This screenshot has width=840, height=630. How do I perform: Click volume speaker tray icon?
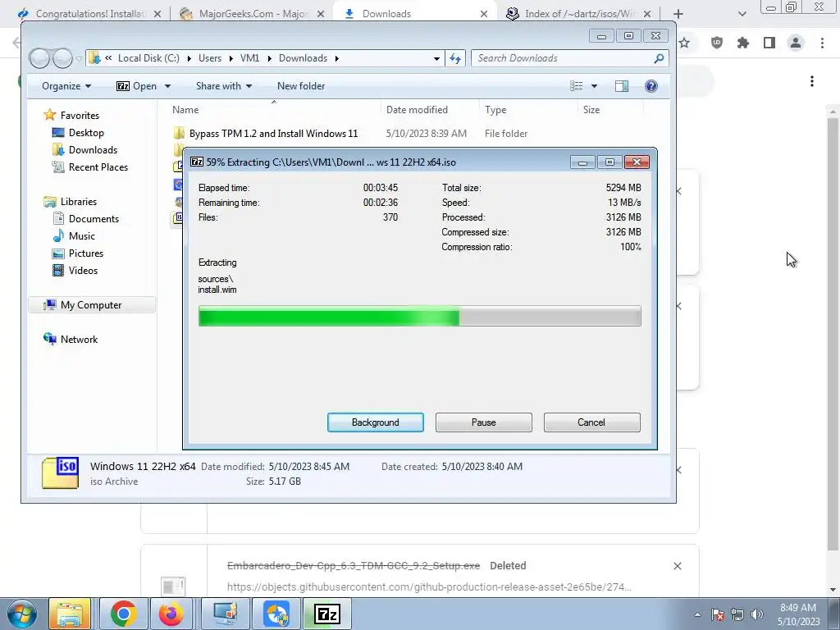[x=756, y=614]
